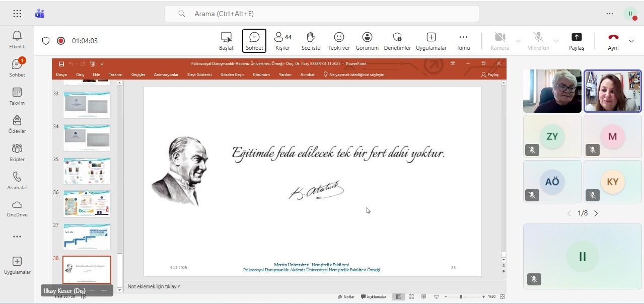The height and width of the screenshot is (304, 644).
Task: Open the Etkinlik activity bell icon
Action: tap(17, 39)
